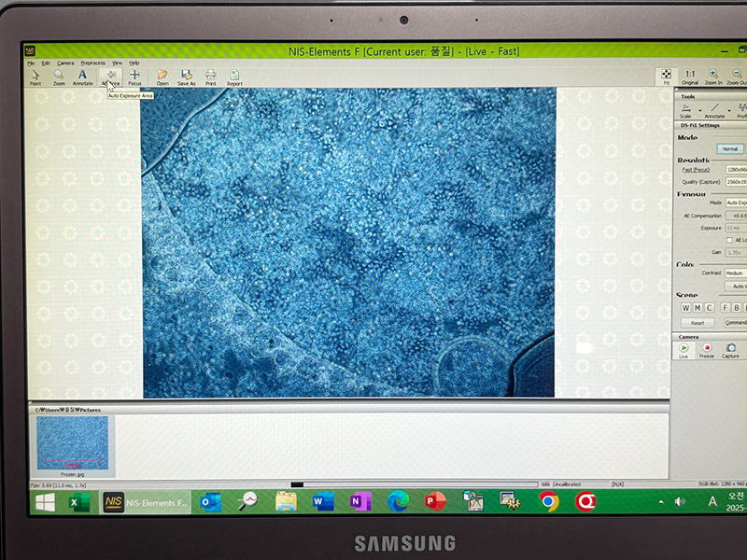Open the Camera menu
Image resolution: width=747 pixels, height=560 pixels.
[x=65, y=63]
